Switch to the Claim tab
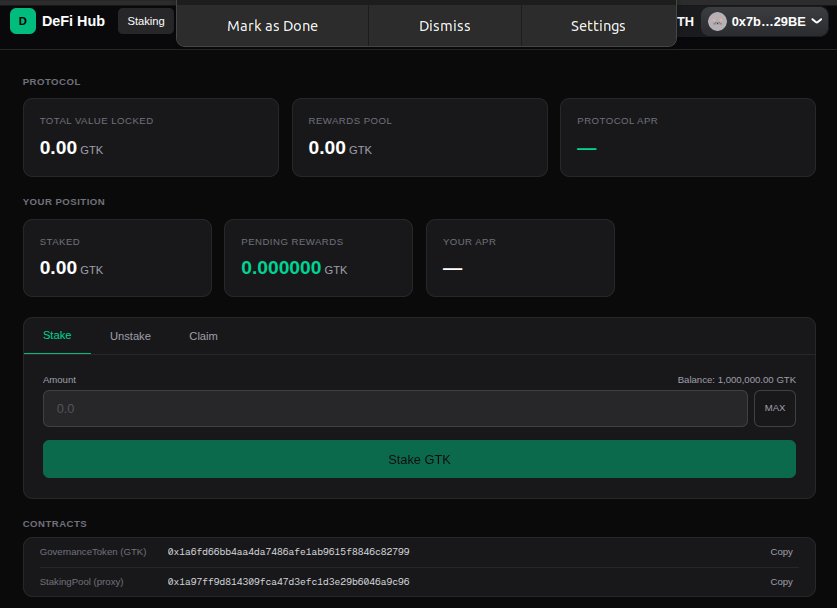This screenshot has width=837, height=608. [203, 336]
